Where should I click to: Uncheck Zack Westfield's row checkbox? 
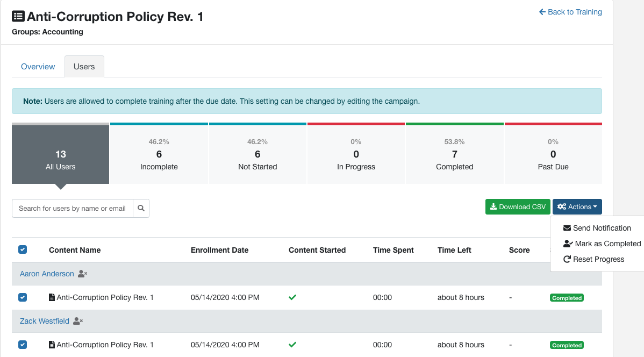(x=22, y=344)
